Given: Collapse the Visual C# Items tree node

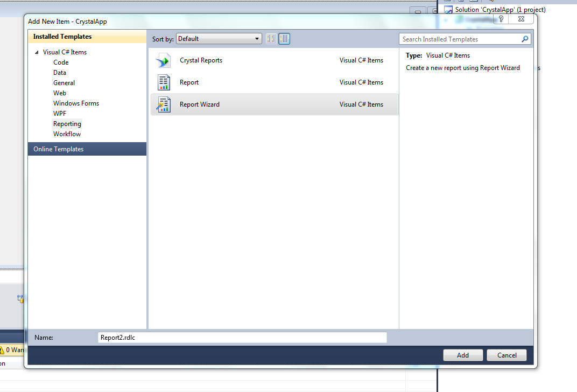Looking at the screenshot, I should point(37,52).
